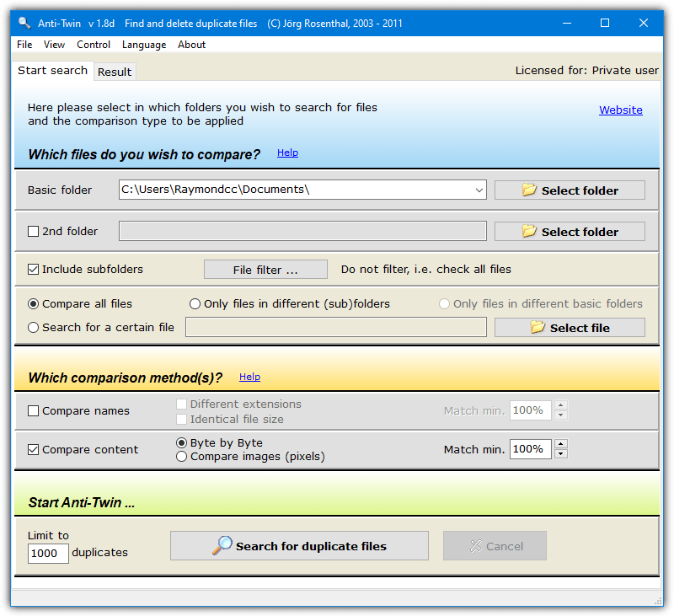674x616 pixels.
Task: Start Search for duplicate files
Action: click(299, 546)
